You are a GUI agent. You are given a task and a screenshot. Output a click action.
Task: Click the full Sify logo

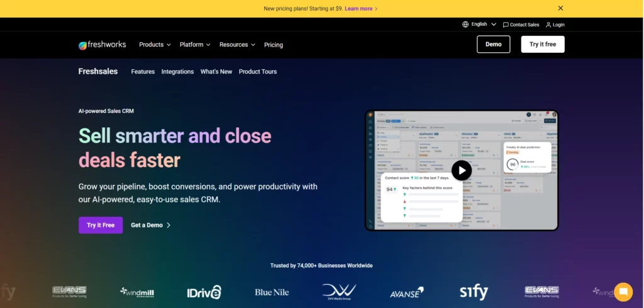pyautogui.click(x=474, y=292)
